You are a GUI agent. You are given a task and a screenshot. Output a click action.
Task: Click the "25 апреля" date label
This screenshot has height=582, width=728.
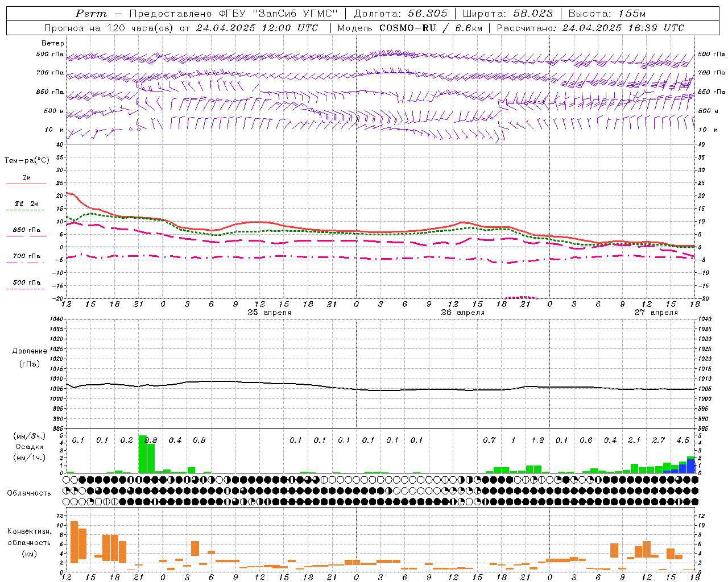[x=269, y=313]
